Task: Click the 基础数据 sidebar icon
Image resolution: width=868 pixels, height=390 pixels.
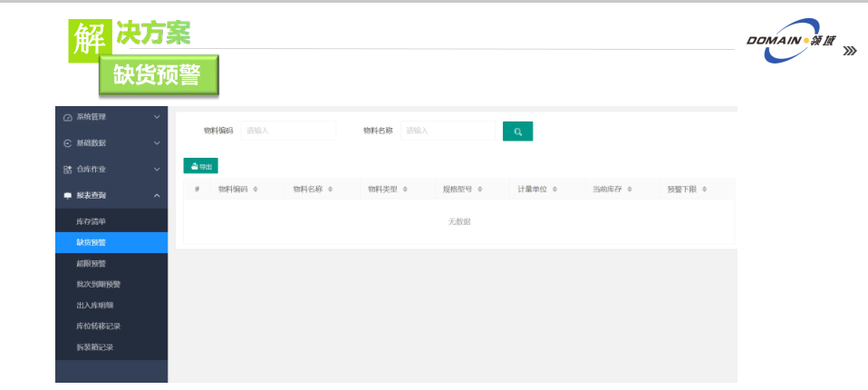Action: point(68,143)
